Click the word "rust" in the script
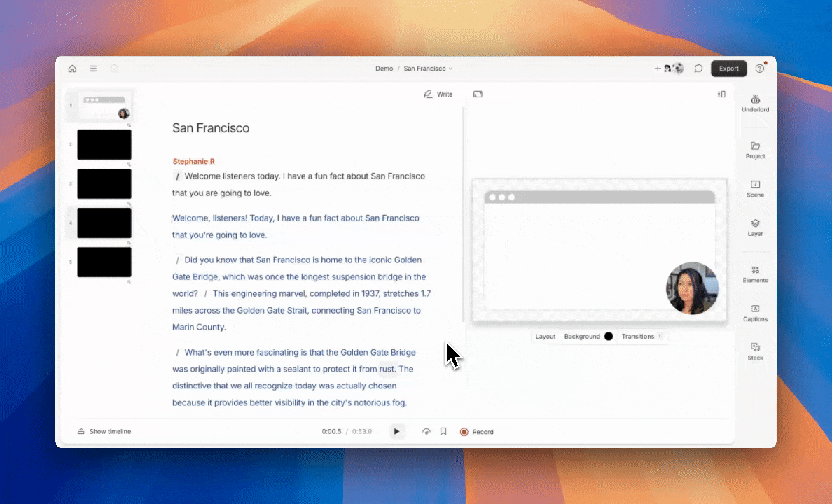The width and height of the screenshot is (832, 504). pyautogui.click(x=387, y=369)
